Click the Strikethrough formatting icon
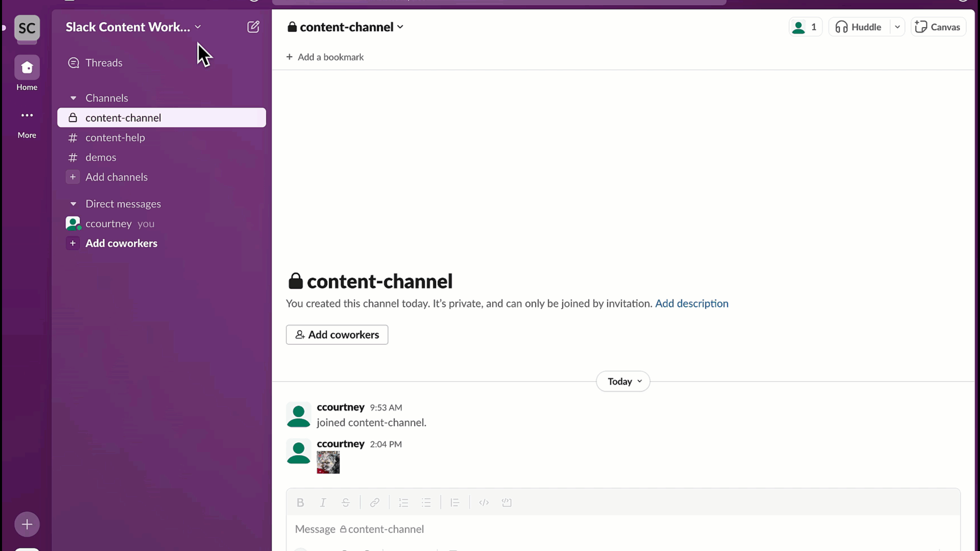 (x=346, y=503)
